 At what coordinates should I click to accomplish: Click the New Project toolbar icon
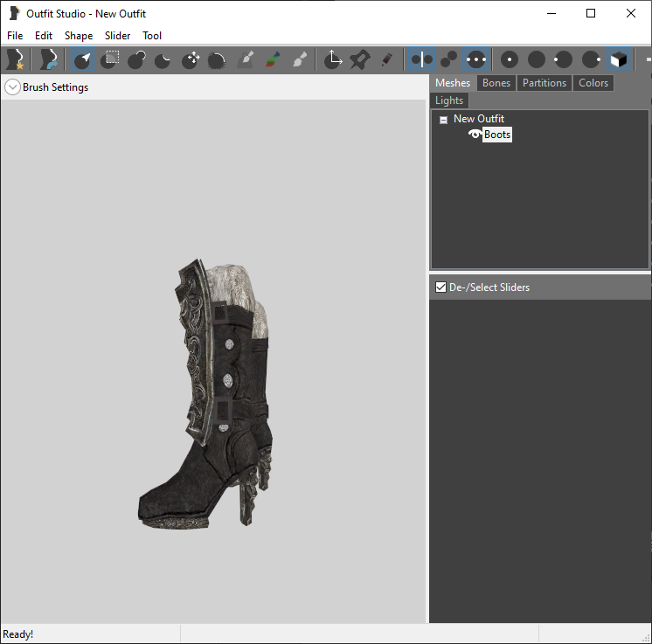(x=16, y=60)
